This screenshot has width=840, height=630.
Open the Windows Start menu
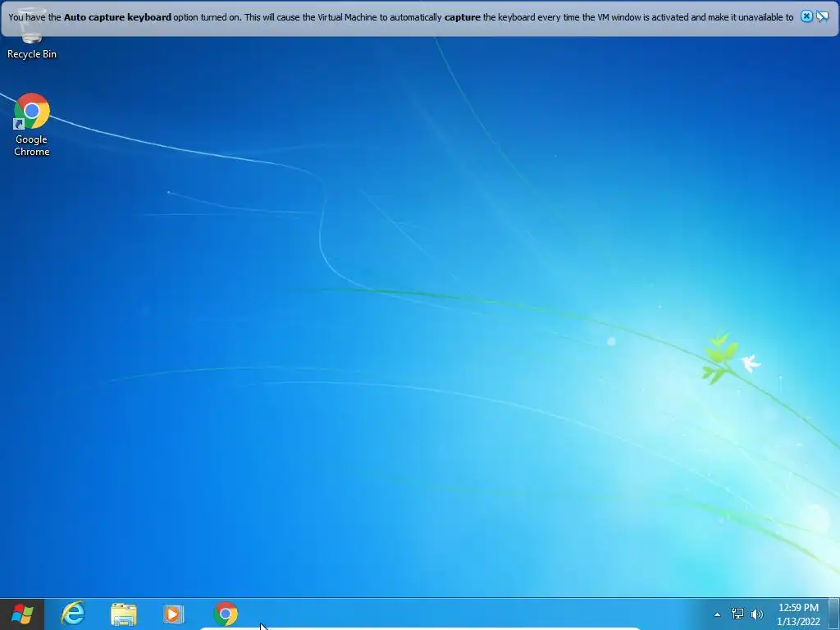[22, 614]
